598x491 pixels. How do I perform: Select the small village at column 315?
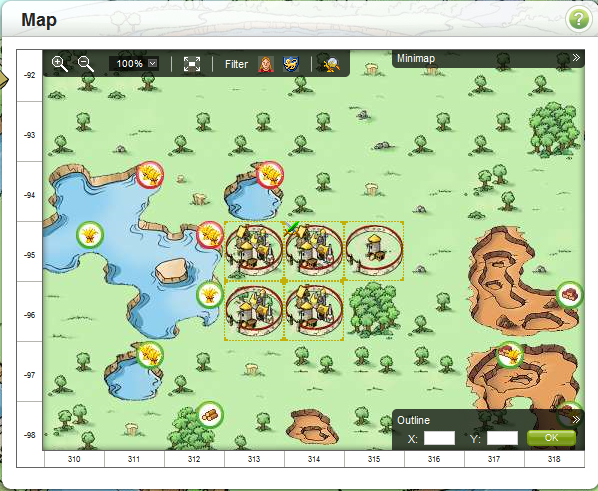point(374,250)
